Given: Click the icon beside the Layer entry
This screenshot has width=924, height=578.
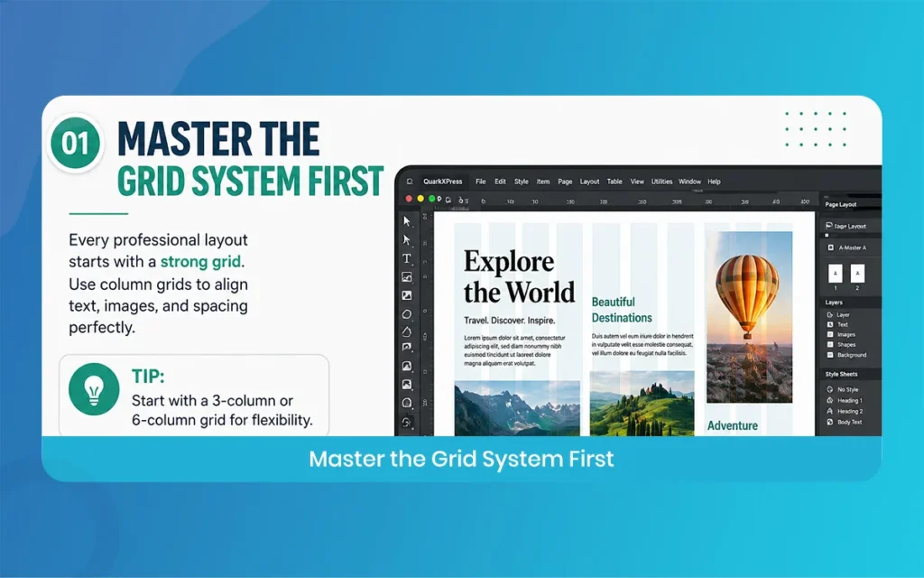Looking at the screenshot, I should coord(830,315).
